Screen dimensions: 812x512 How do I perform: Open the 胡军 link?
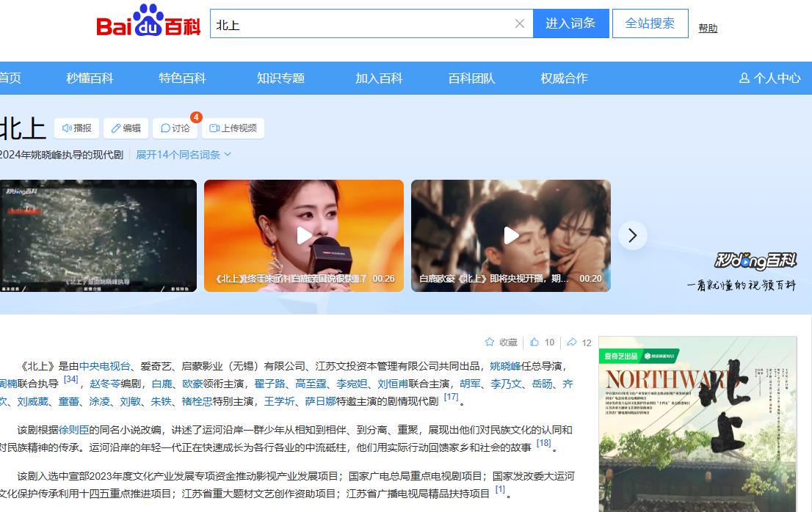tap(470, 384)
